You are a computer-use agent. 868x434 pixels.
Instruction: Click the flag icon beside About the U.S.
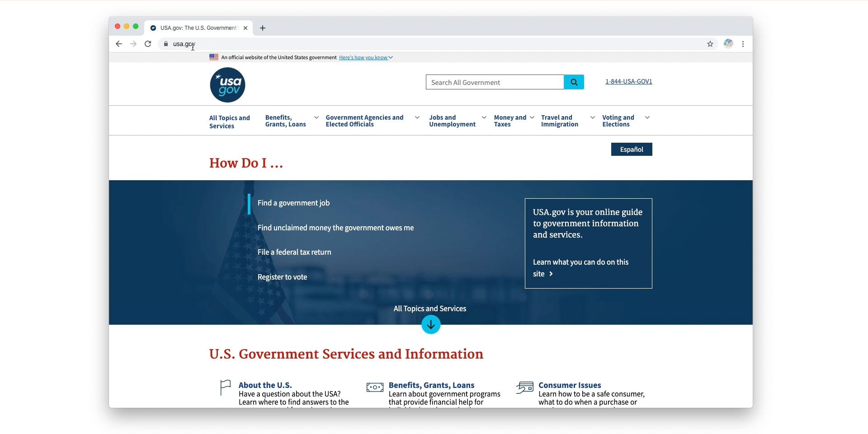pos(225,388)
